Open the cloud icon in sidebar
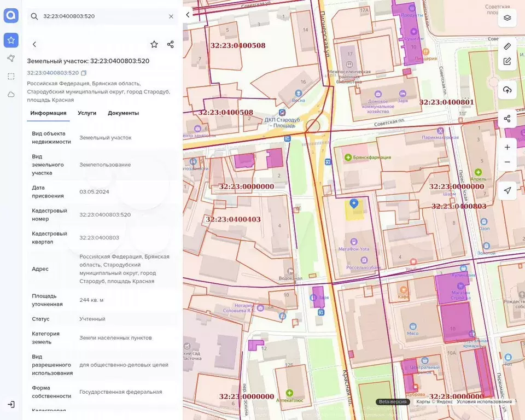 [x=11, y=95]
